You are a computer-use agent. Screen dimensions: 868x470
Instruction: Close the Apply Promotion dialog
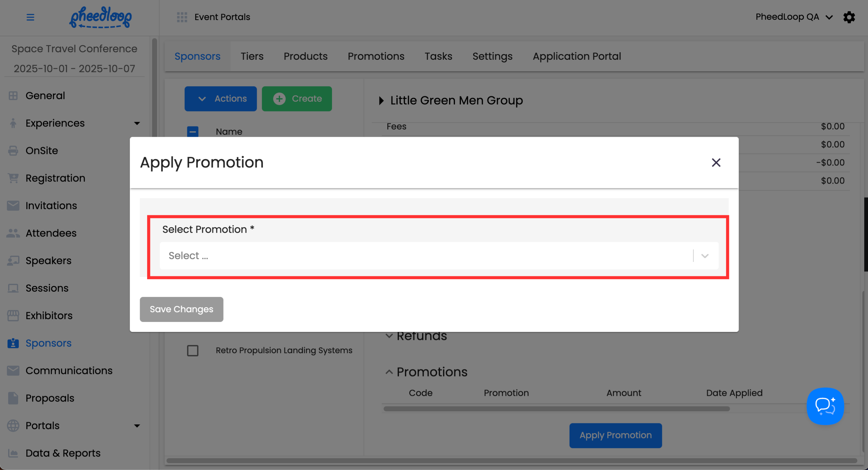tap(716, 163)
